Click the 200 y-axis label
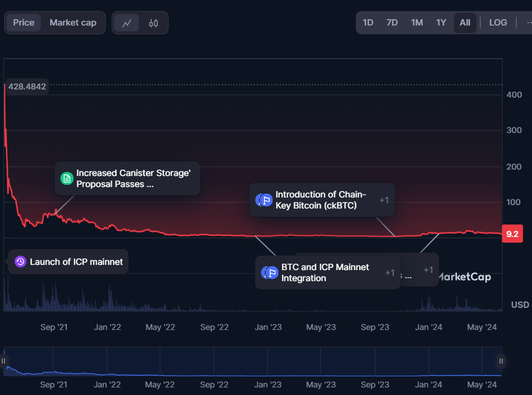 tap(514, 167)
